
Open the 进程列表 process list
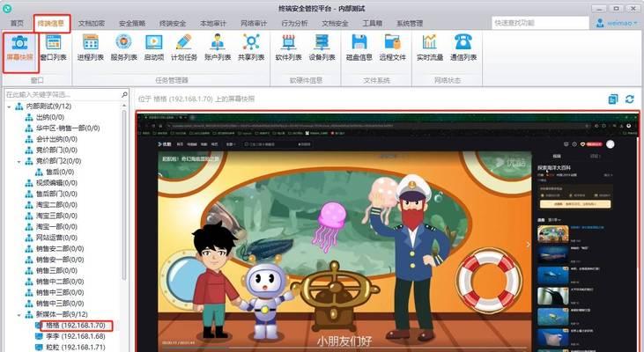click(91, 48)
